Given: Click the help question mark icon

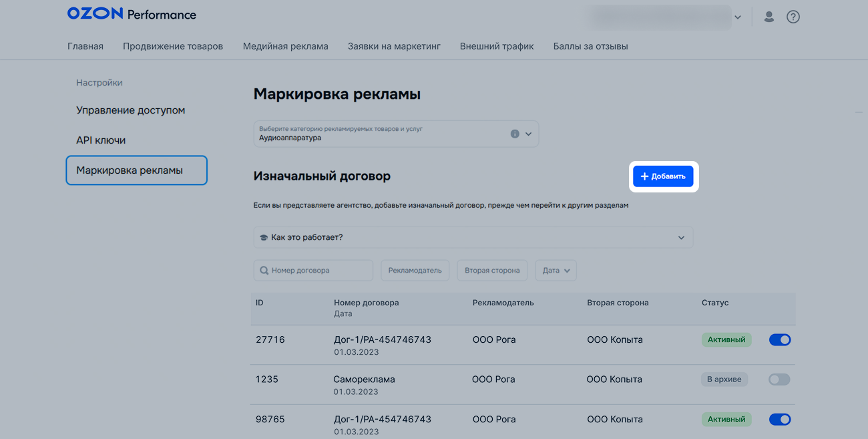Looking at the screenshot, I should point(793,17).
